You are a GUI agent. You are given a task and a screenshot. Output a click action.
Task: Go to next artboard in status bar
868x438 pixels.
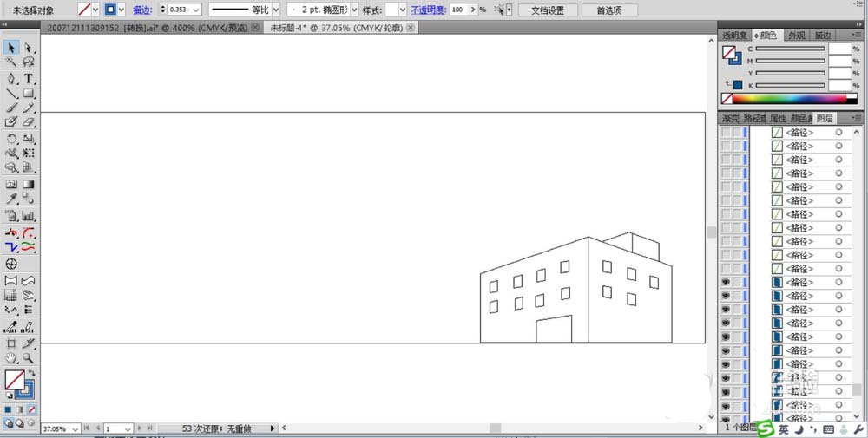pos(140,428)
